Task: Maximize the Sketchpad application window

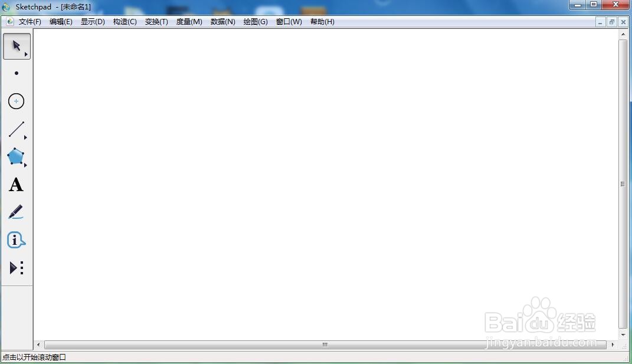Action: pos(594,5)
